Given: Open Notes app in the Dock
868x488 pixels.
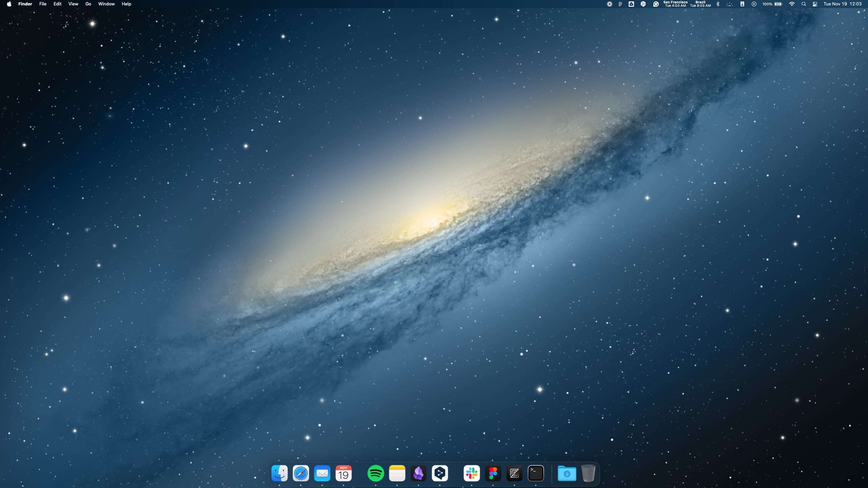Looking at the screenshot, I should 397,473.
